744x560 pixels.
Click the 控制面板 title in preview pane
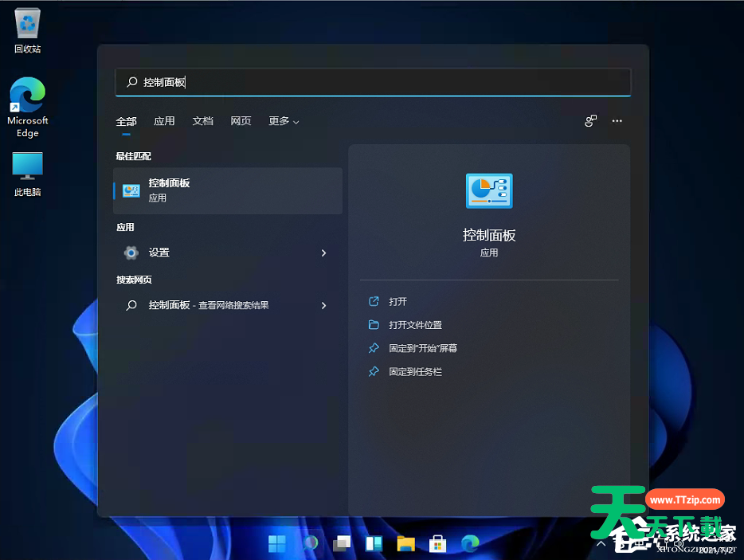489,235
